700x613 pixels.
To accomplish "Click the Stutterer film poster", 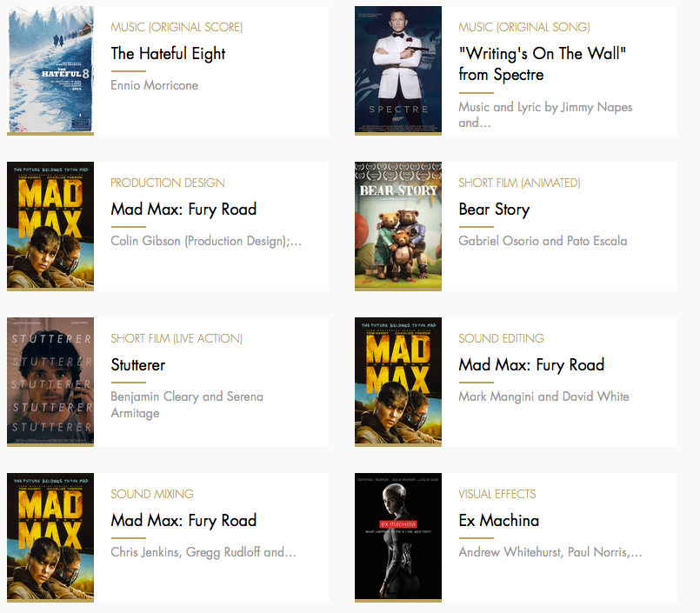I will 50,383.
